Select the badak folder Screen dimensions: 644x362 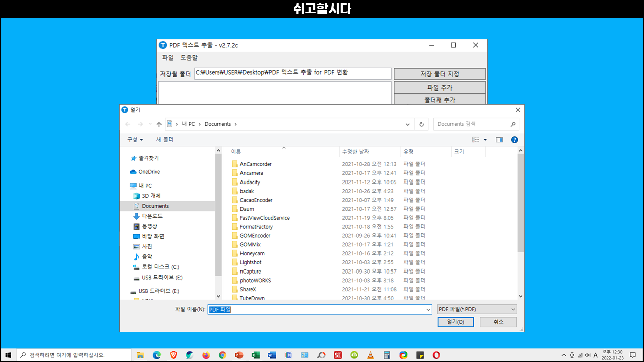tap(247, 191)
